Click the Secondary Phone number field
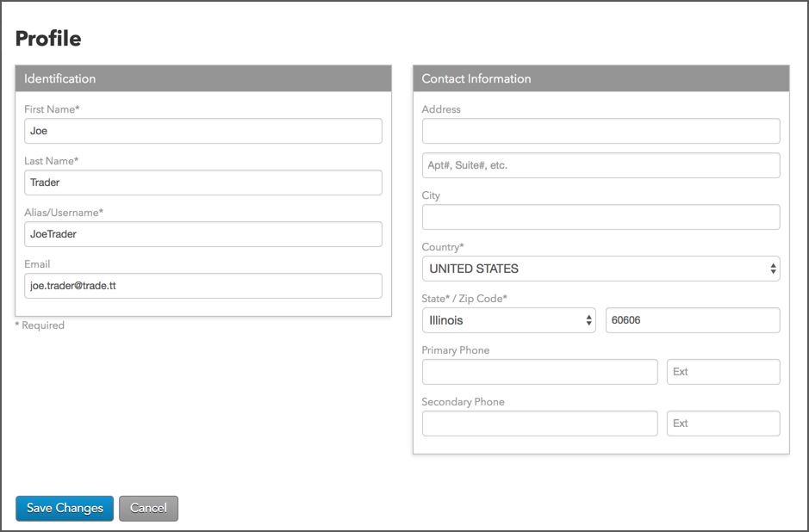This screenshot has height=532, width=809. pos(539,424)
